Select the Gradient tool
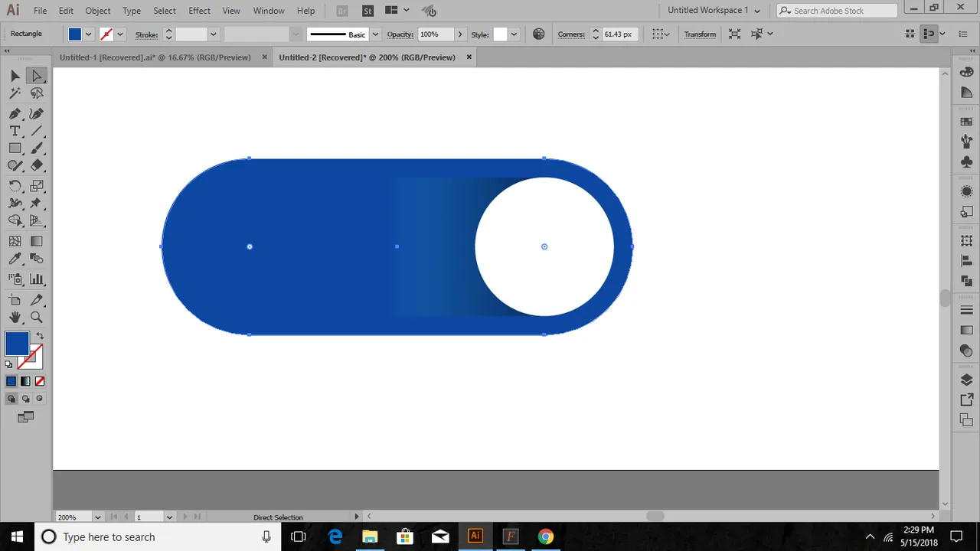Viewport: 980px width, 551px height. (x=36, y=241)
